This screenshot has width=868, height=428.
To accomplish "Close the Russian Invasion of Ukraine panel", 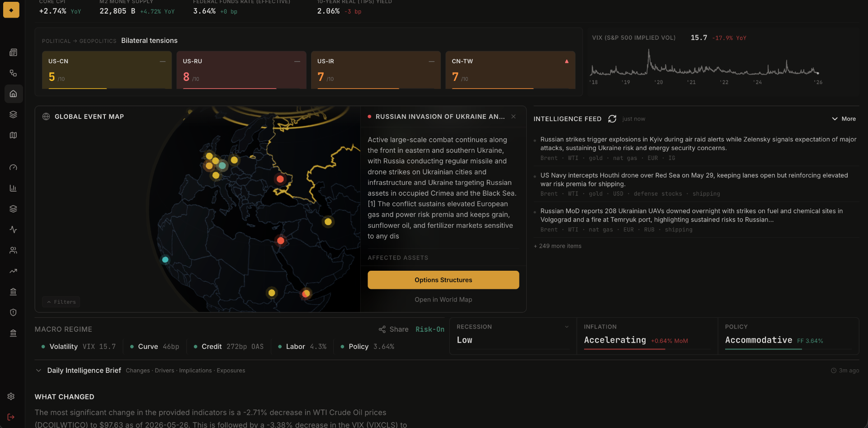I will click(x=514, y=117).
